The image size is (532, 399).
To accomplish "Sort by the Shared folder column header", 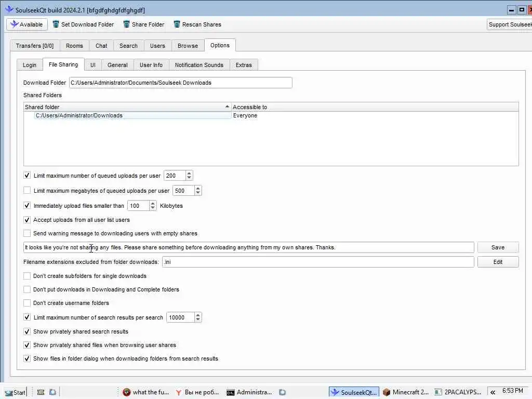I will pos(127,107).
